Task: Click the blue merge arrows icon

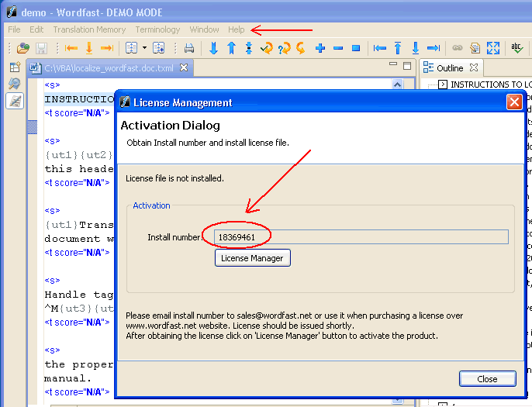Action: [x=249, y=48]
